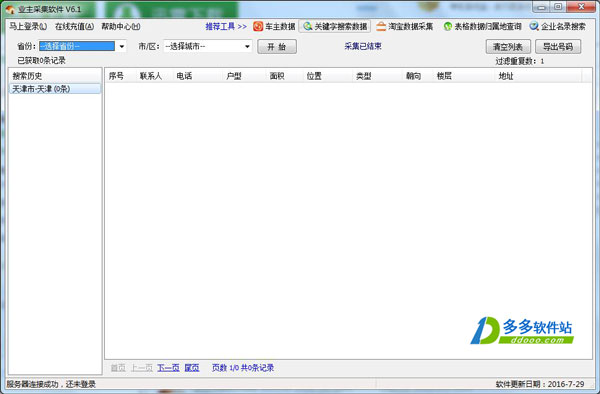
Task: Click the 服务器连接成功，还未登录 status text
Action: click(51, 384)
